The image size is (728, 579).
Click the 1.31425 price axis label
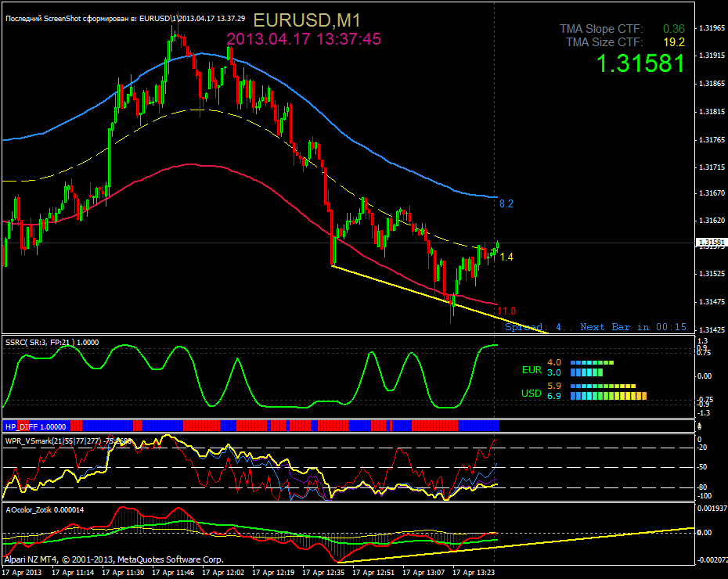coord(712,330)
